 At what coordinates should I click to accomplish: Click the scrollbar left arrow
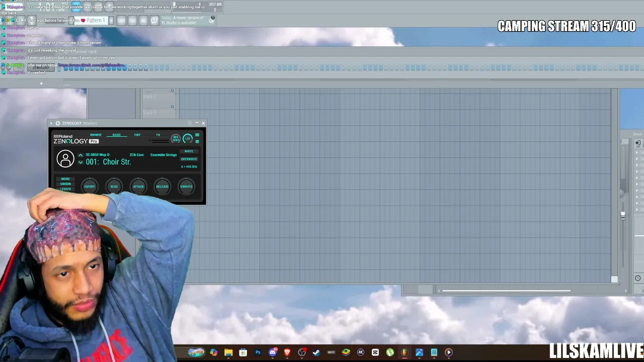(439, 290)
